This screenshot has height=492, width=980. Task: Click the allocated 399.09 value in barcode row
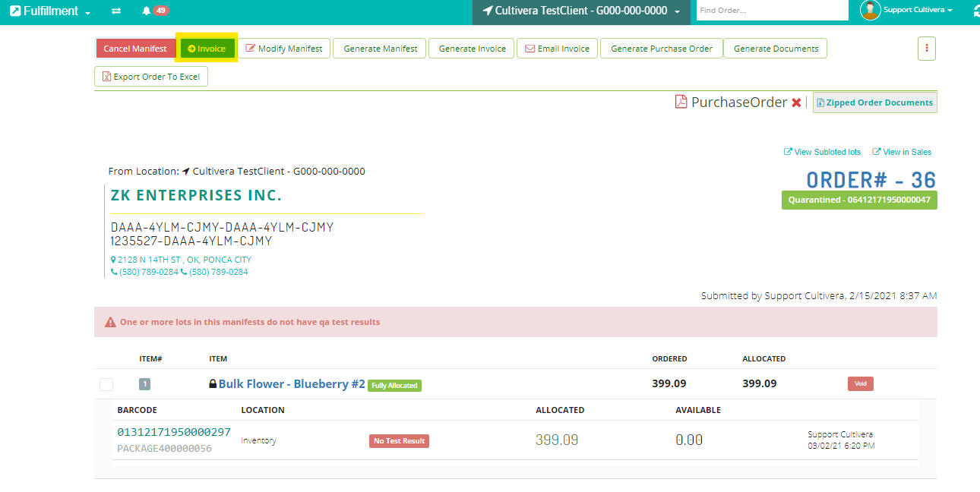tap(557, 440)
